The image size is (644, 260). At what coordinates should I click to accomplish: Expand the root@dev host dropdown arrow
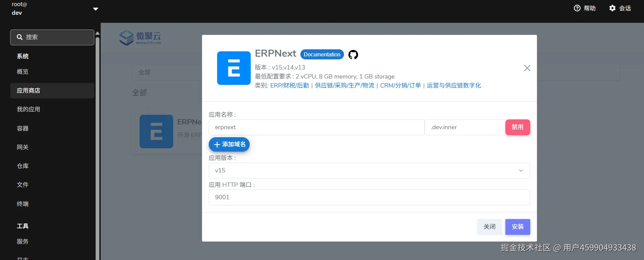[96, 9]
